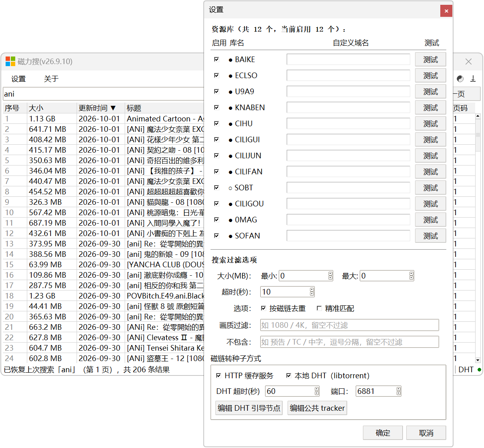
Task: Click the KNABEN custom domain field
Action: point(348,107)
